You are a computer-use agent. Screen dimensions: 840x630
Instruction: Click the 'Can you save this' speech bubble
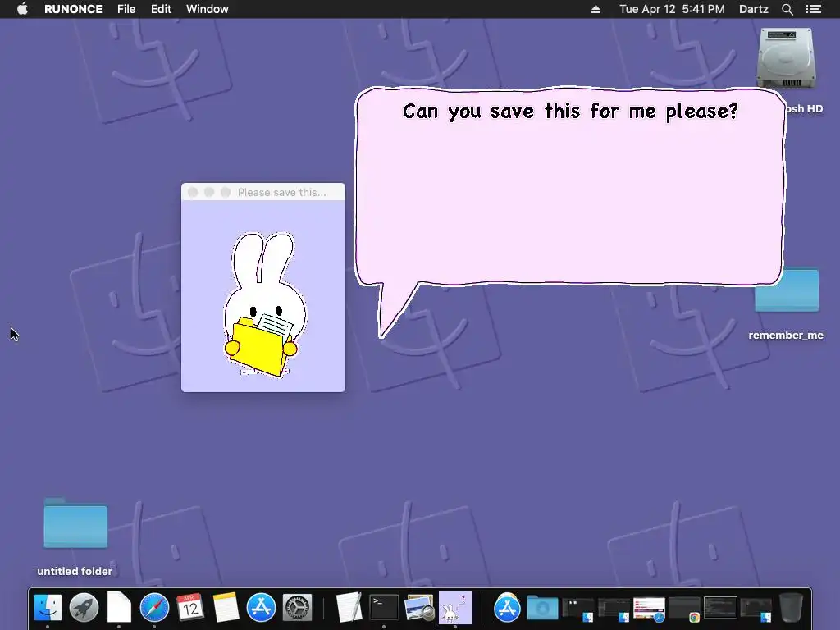(x=570, y=188)
